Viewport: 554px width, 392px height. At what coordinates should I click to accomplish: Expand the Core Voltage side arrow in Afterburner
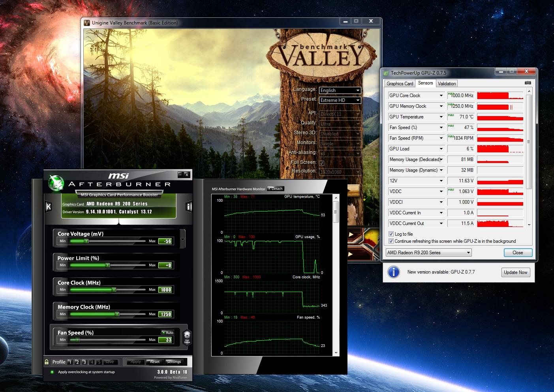pyautogui.click(x=182, y=239)
